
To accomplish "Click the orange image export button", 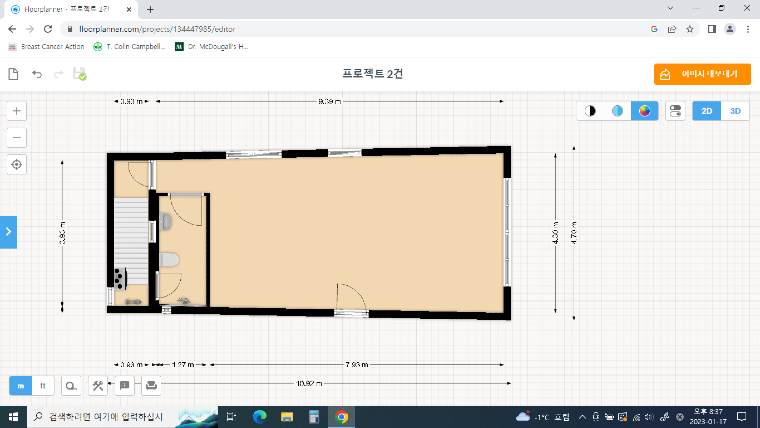I will [702, 74].
